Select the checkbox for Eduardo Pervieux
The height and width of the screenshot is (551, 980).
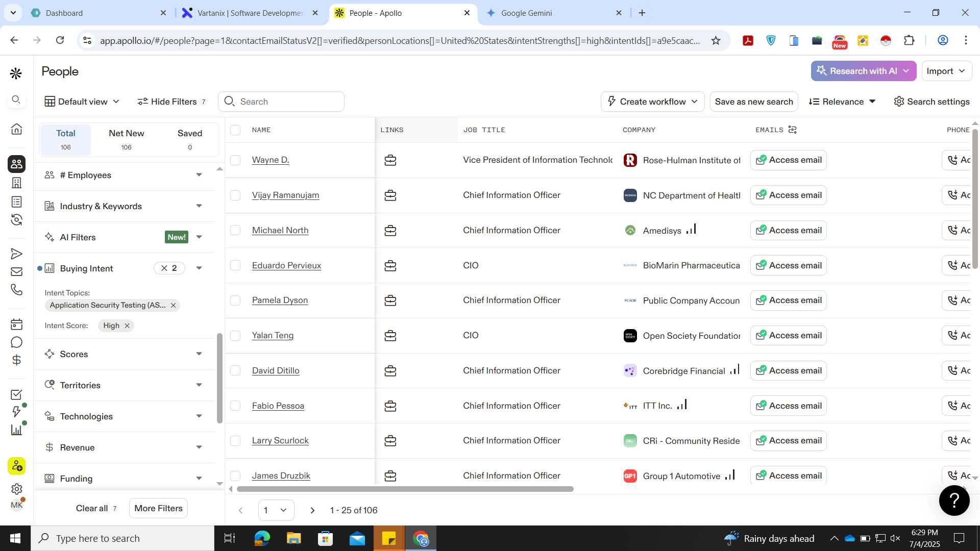[x=235, y=265]
